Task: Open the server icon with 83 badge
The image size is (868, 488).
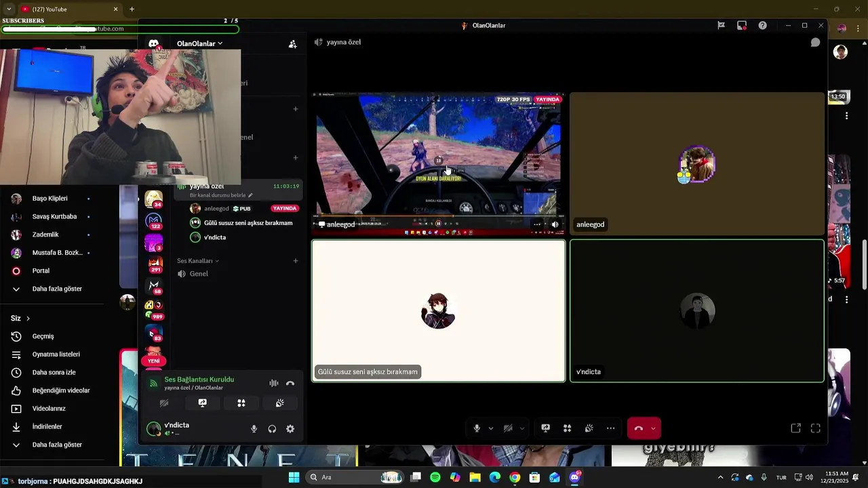Action: pos(154,333)
